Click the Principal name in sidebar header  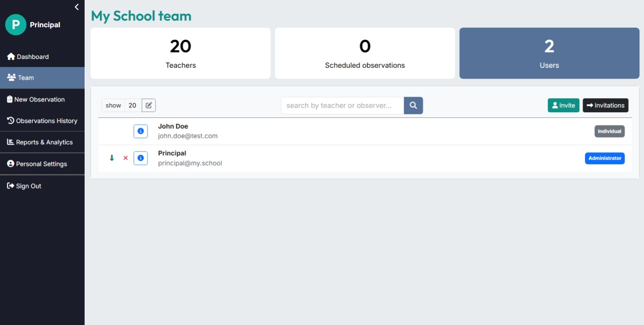click(45, 25)
